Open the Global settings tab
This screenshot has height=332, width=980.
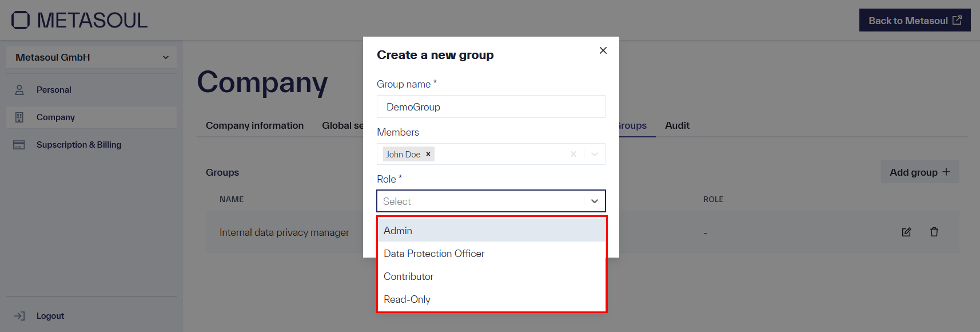[342, 125]
